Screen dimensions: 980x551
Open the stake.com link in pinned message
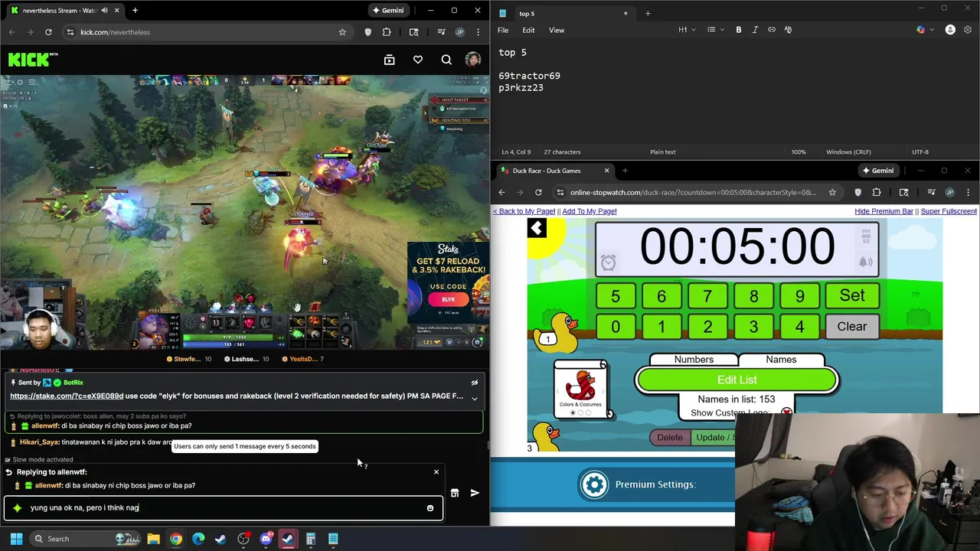67,396
